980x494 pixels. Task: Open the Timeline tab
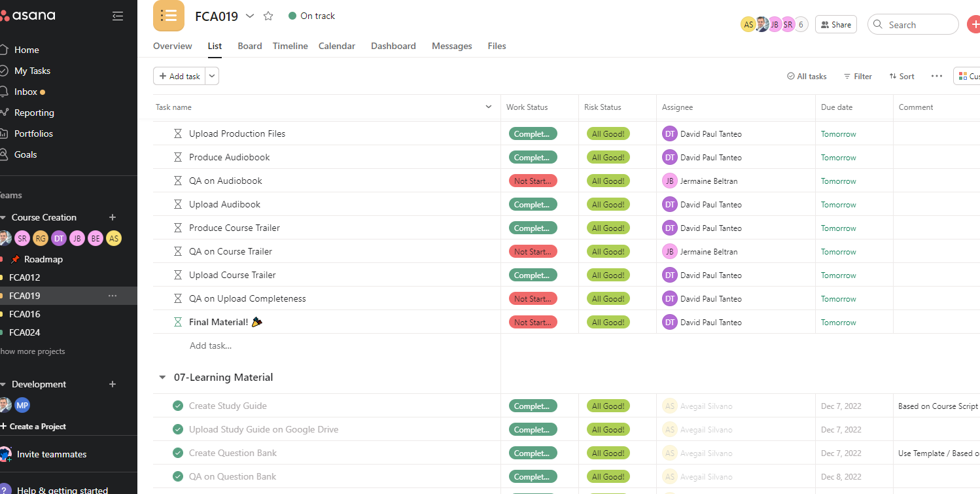click(290, 46)
